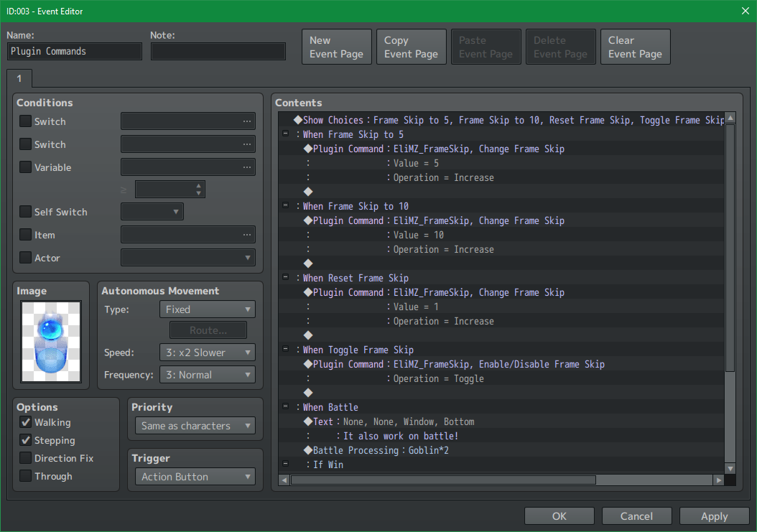Click the contents scroll down arrow
Viewport: 757px width, 532px height.
(730, 468)
